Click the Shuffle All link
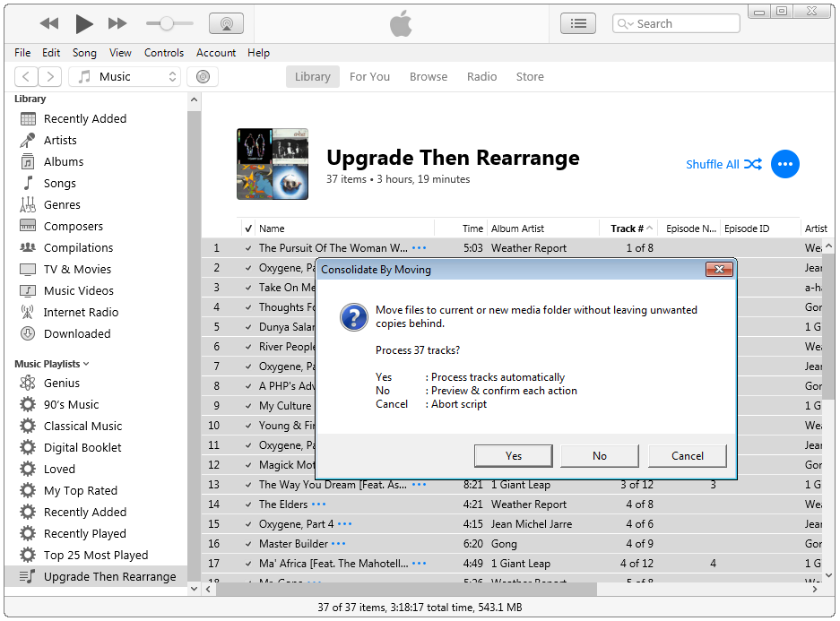 [723, 164]
